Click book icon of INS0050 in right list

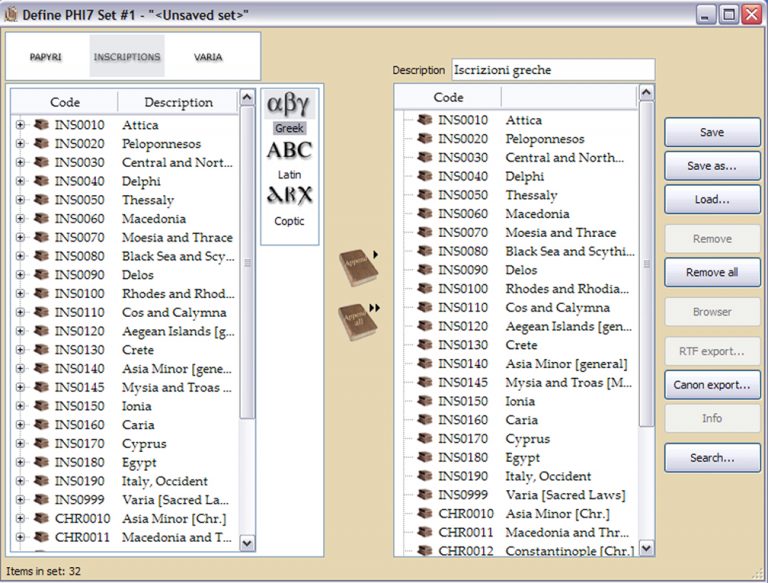[425, 195]
